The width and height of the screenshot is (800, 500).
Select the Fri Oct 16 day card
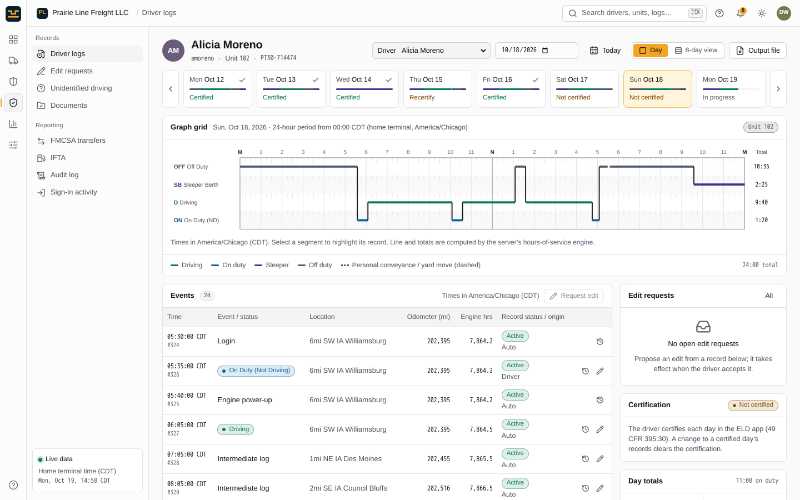point(511,89)
